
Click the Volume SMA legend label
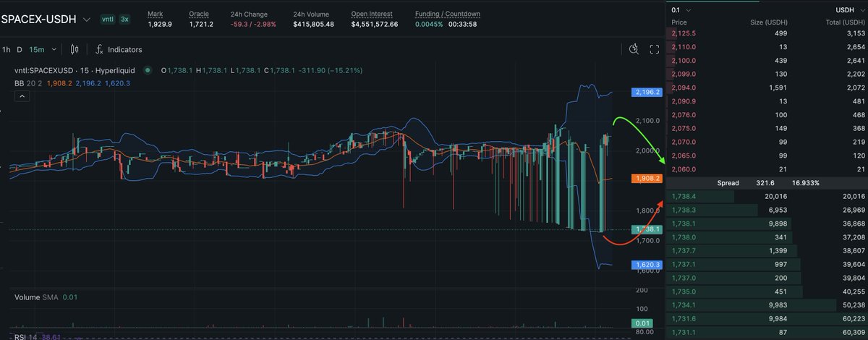point(36,298)
